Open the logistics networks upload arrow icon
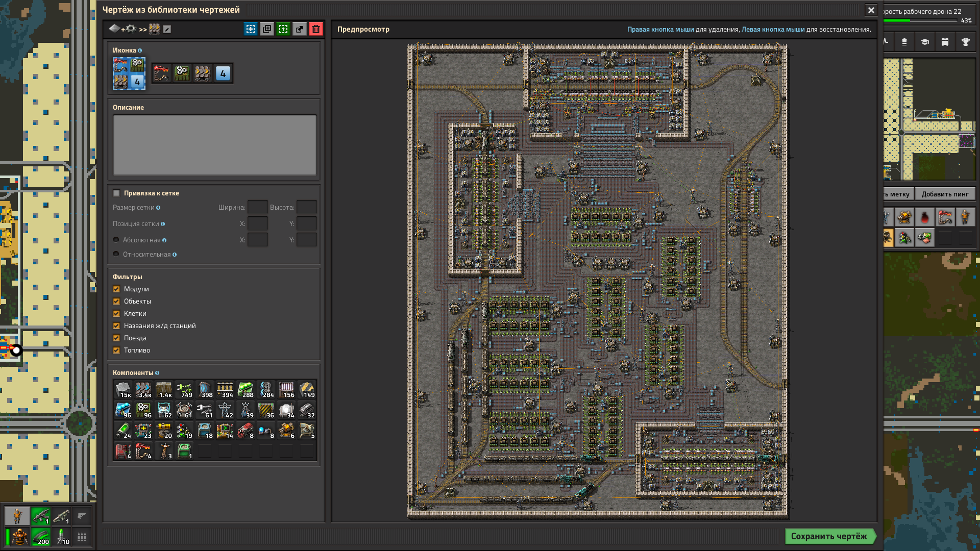Screen dimensions: 980x551 (x=904, y=42)
